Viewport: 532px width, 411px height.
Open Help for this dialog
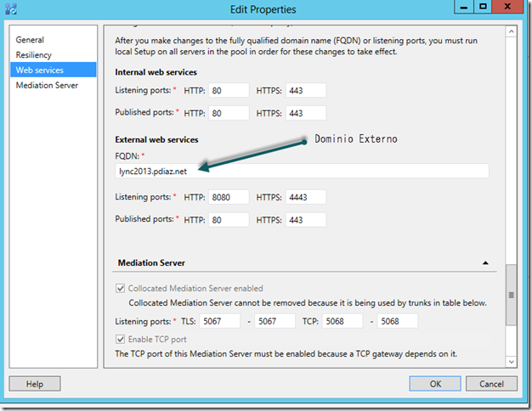point(35,384)
